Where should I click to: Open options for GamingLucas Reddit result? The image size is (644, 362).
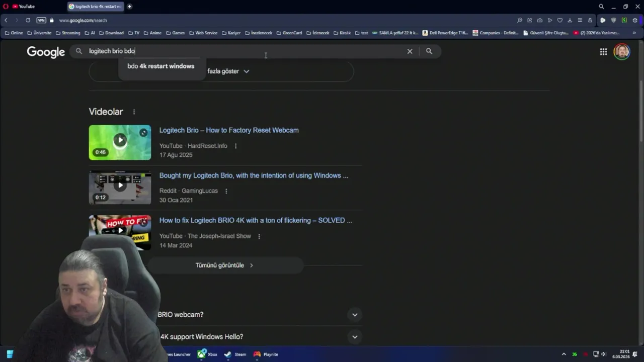226,191
